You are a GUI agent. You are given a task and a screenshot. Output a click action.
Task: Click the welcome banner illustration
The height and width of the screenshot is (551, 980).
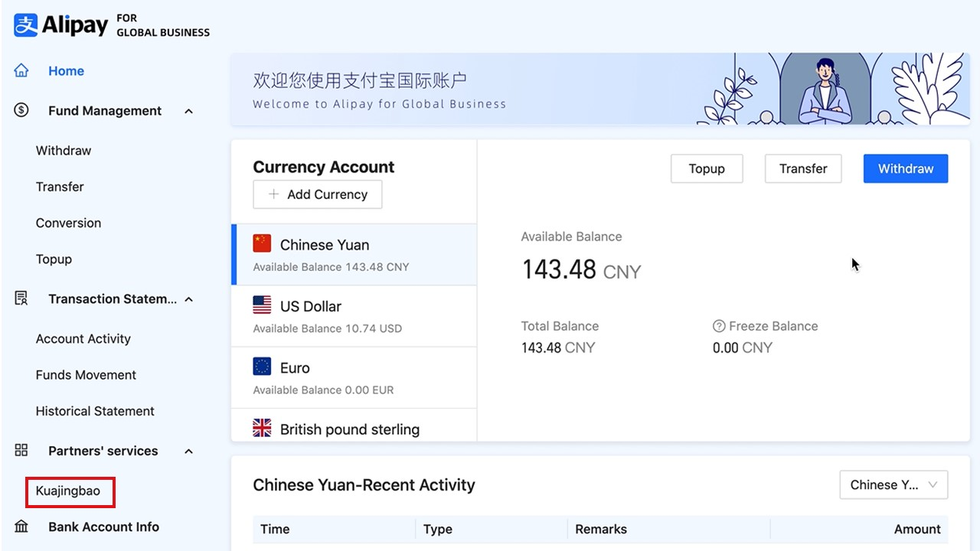[833, 89]
